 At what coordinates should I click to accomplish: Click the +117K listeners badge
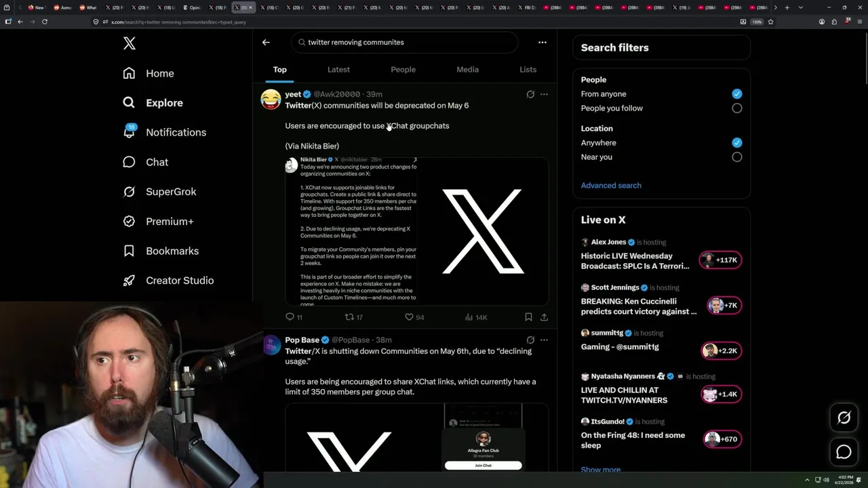(x=721, y=260)
